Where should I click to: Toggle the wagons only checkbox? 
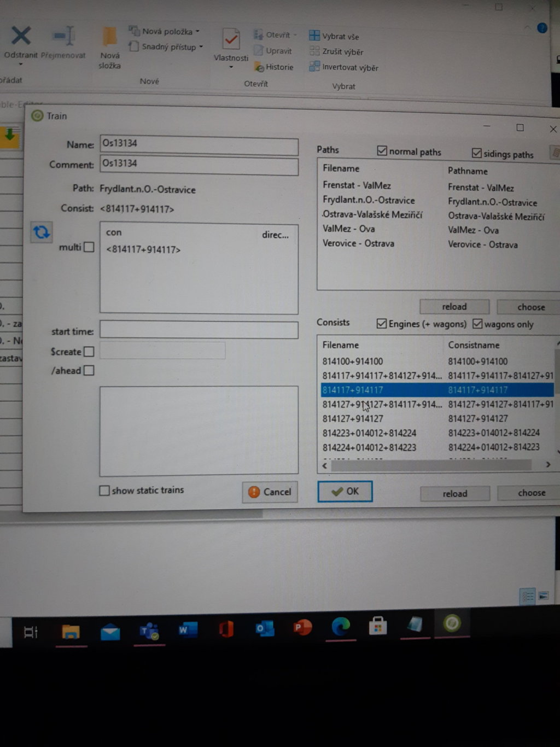[477, 324]
